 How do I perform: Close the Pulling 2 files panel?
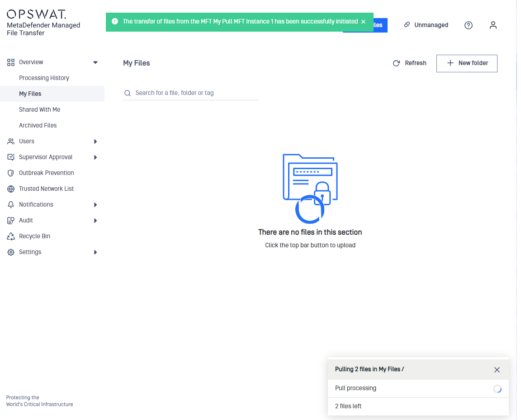(x=497, y=370)
